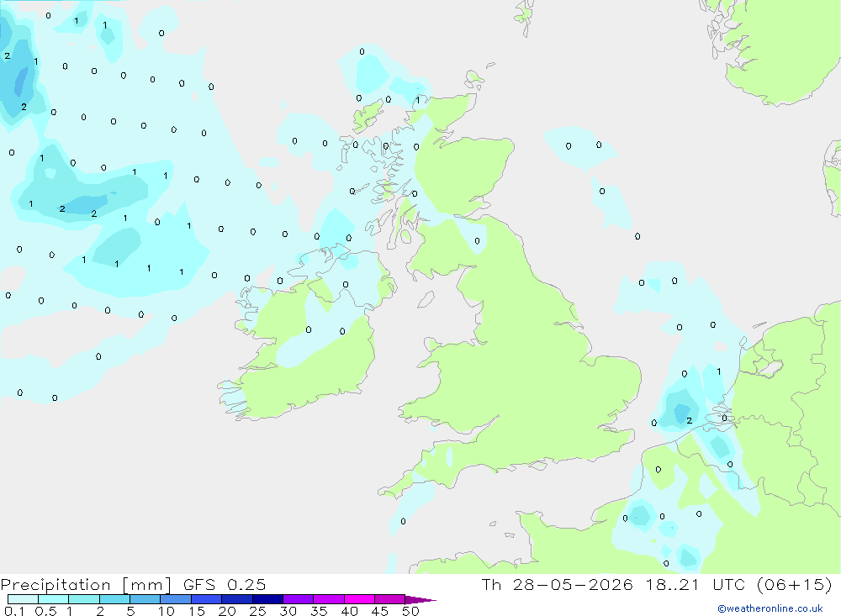Click the 2–5 mm legend color swatch
This screenshot has height=616, width=841.
[114, 599]
